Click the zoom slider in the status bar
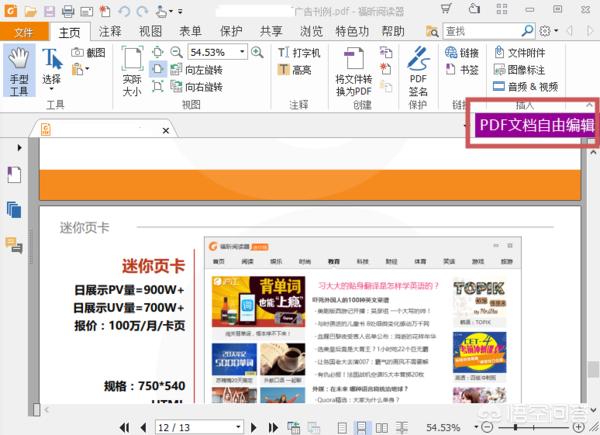The height and width of the screenshot is (435, 600). tap(533, 427)
